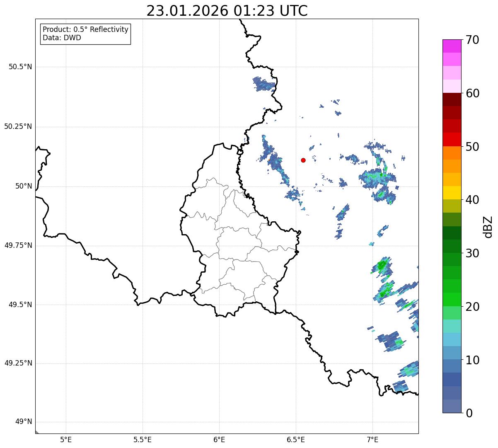This screenshot has height=448, width=498.
Task: Click the bright red colorbar band just above 50
Action: point(452,139)
